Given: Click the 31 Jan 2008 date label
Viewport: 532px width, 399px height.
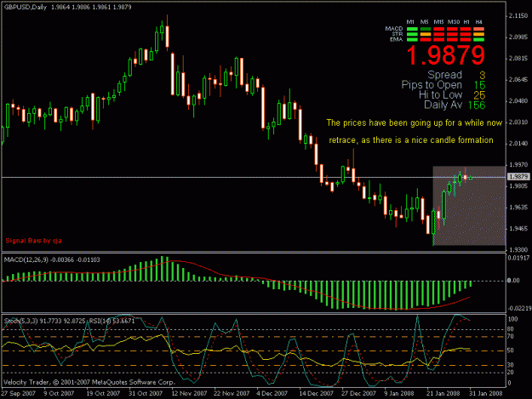Looking at the screenshot, I should [486, 393].
